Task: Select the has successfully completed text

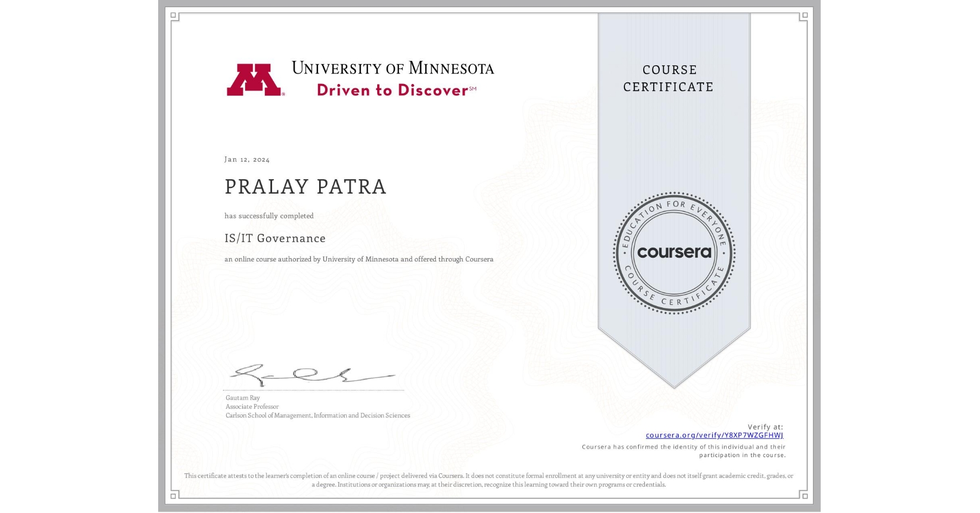Action: point(269,216)
